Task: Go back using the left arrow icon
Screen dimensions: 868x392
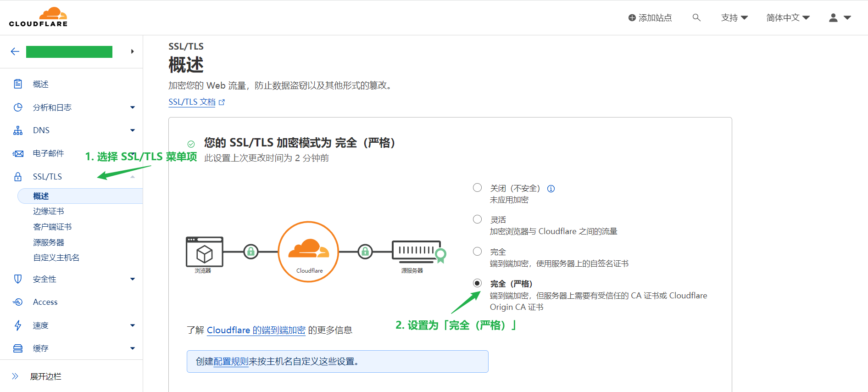Action: tap(15, 51)
